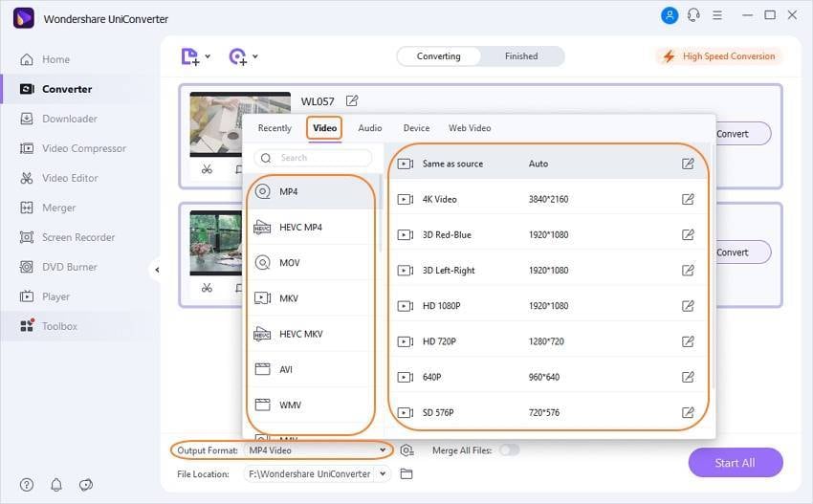Viewport: 813px width, 504px height.
Task: Switch to the Audio format tab
Action: click(370, 128)
